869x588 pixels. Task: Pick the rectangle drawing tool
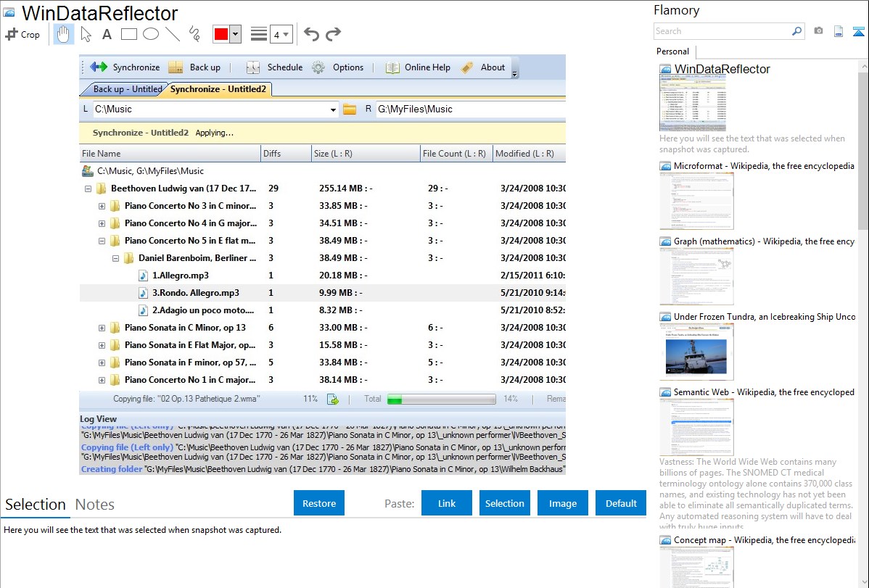click(x=128, y=34)
